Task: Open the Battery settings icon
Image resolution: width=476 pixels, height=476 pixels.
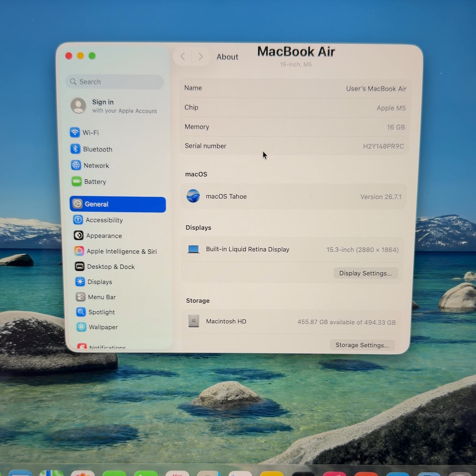Action: pyautogui.click(x=77, y=181)
